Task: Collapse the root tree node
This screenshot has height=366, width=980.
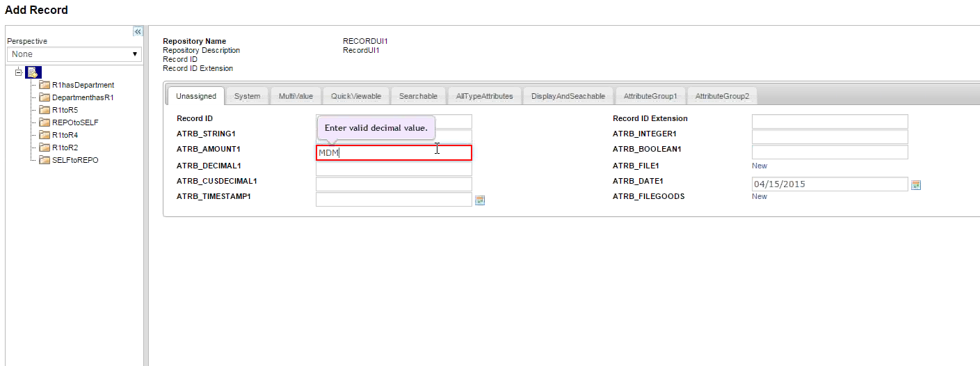Action: [x=18, y=72]
